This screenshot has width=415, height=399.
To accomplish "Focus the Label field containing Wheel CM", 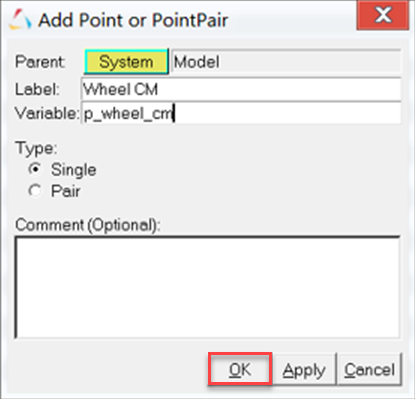I will (241, 89).
